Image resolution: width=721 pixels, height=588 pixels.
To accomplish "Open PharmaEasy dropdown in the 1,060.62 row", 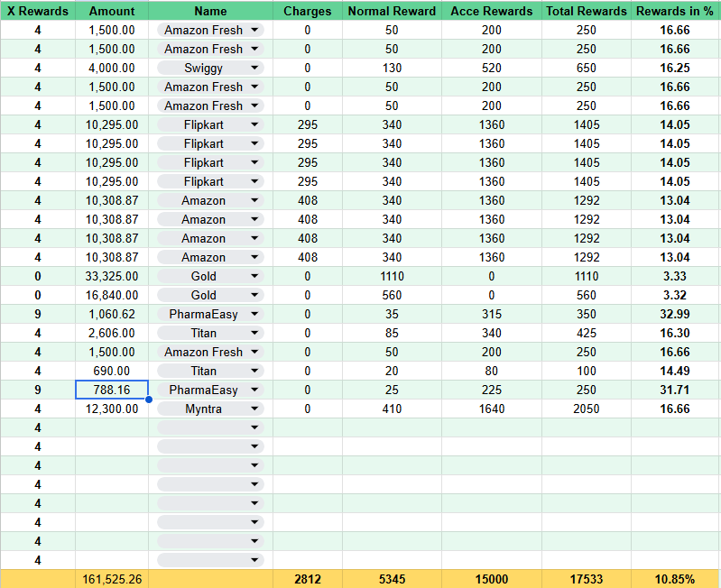I will tap(254, 314).
